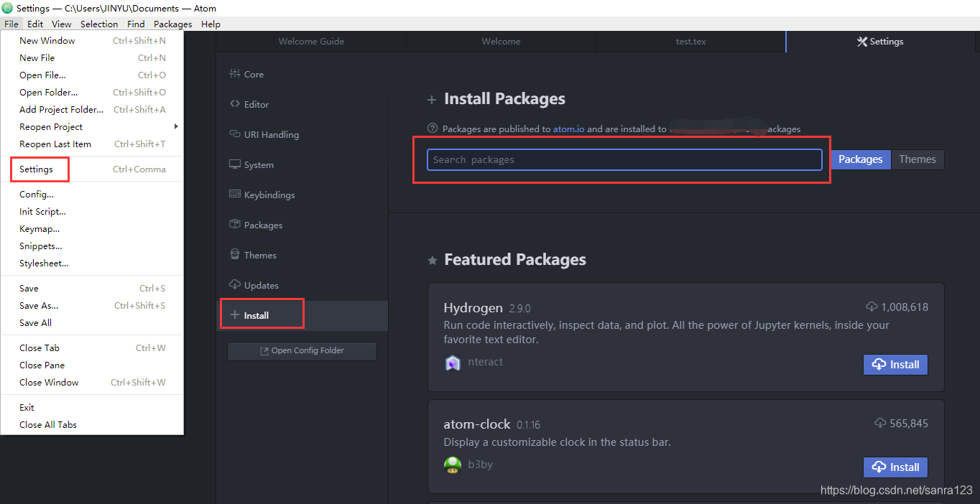Click star icon beside Featured Packages

point(432,261)
